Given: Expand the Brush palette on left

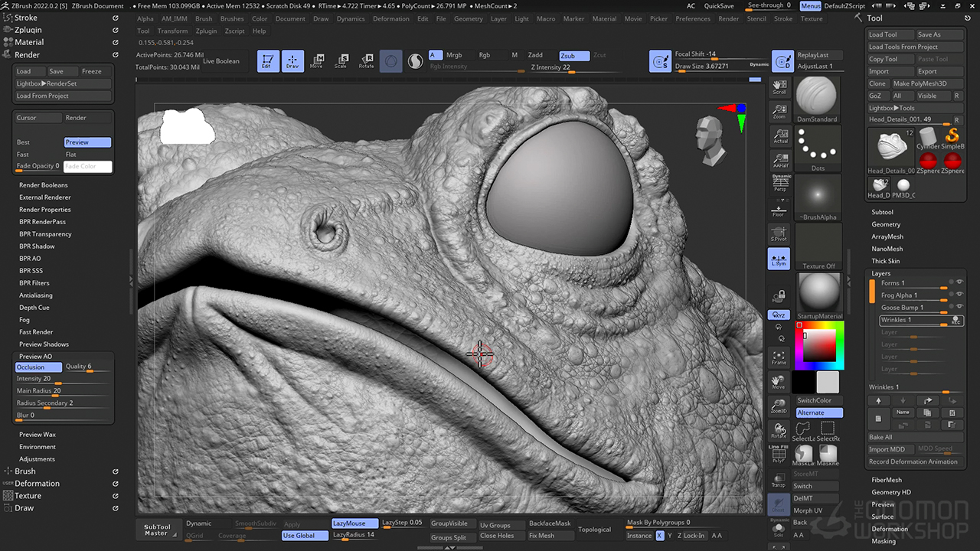Looking at the screenshot, I should [x=25, y=471].
